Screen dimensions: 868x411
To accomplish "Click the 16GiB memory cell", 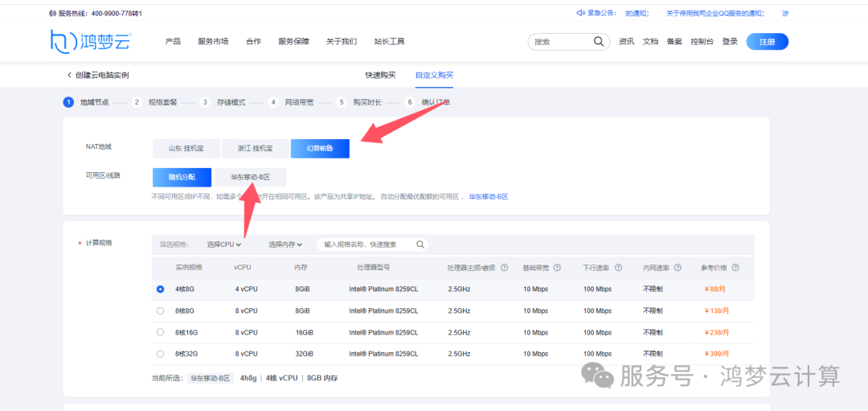I will pos(304,332).
